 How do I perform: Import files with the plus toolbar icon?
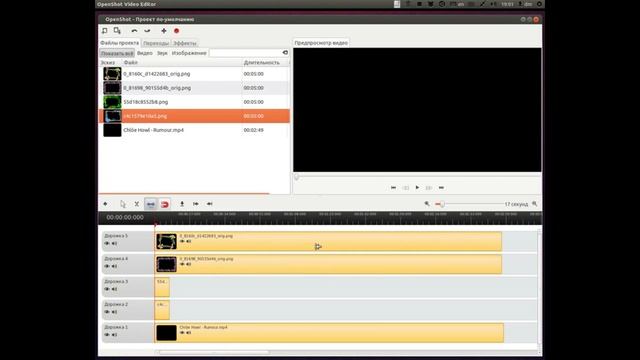[164, 31]
